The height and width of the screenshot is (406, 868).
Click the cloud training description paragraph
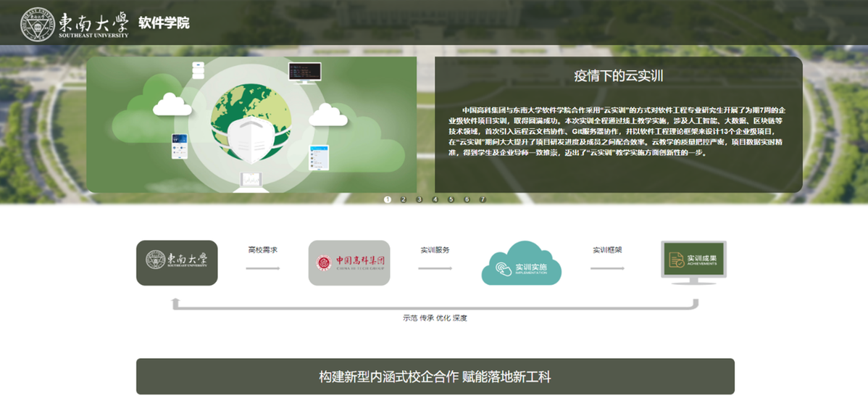(x=618, y=130)
